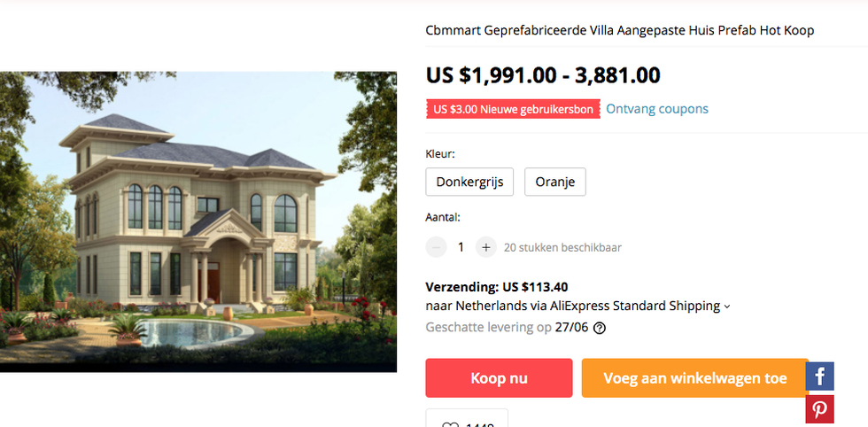Screen dimensions: 868x427
Task: Click the Verzending US $113.40 shipping cost
Action: click(497, 287)
